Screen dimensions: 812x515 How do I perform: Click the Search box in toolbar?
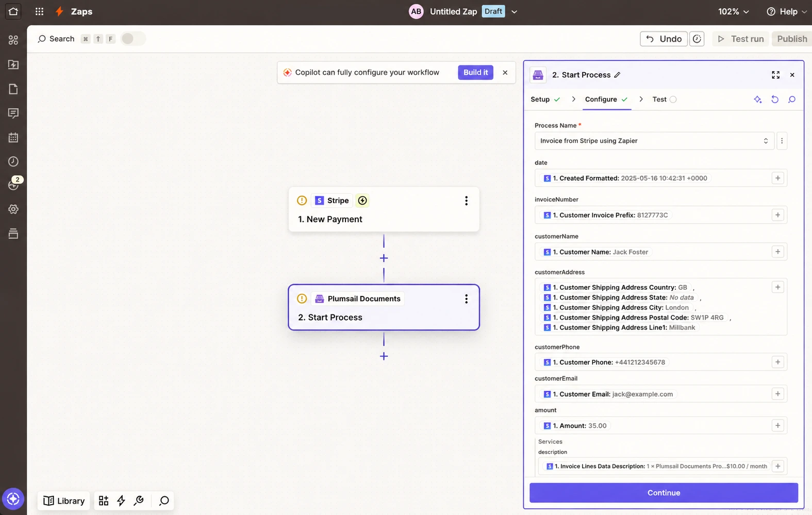[56, 39]
